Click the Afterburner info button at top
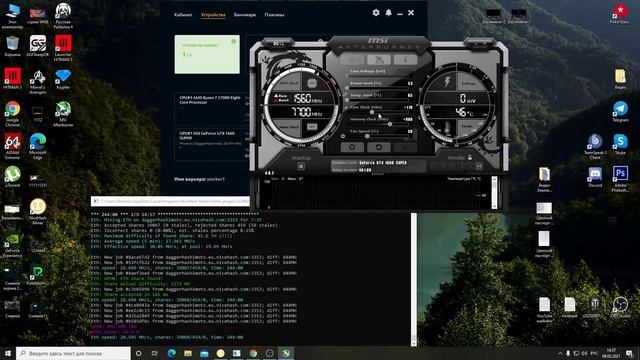Image resolution: width=640 pixels, height=360 pixels. point(405,60)
